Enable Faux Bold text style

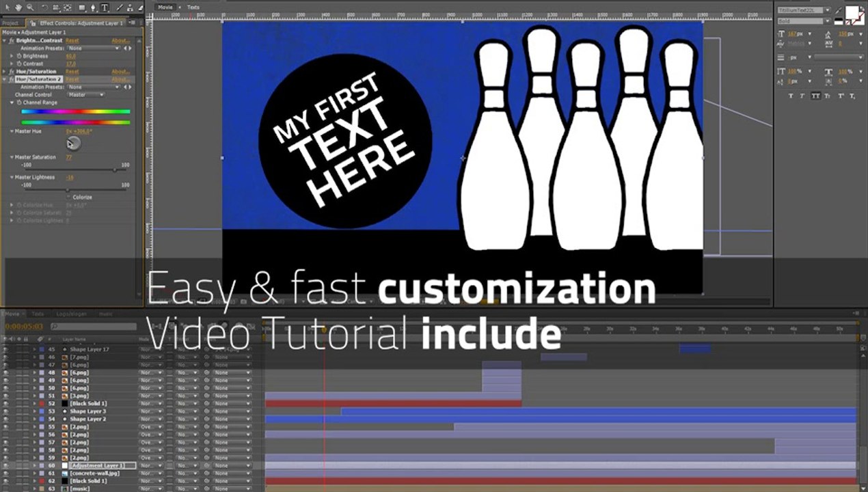(791, 96)
